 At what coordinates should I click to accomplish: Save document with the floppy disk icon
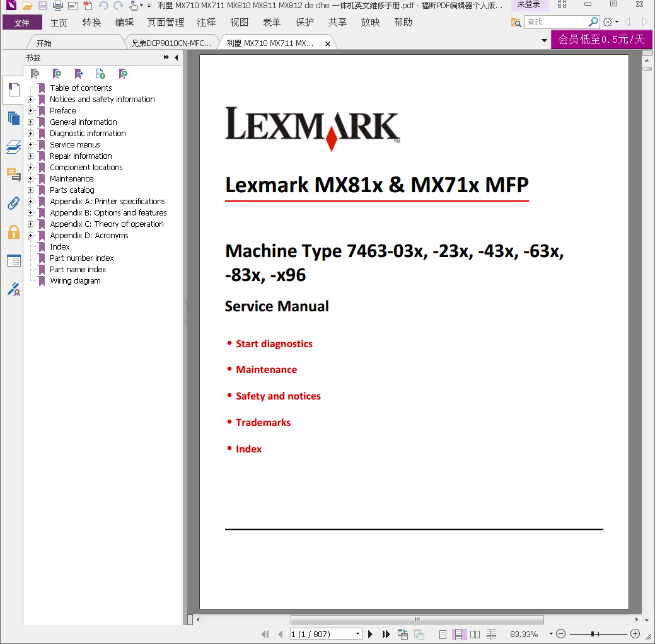point(43,6)
